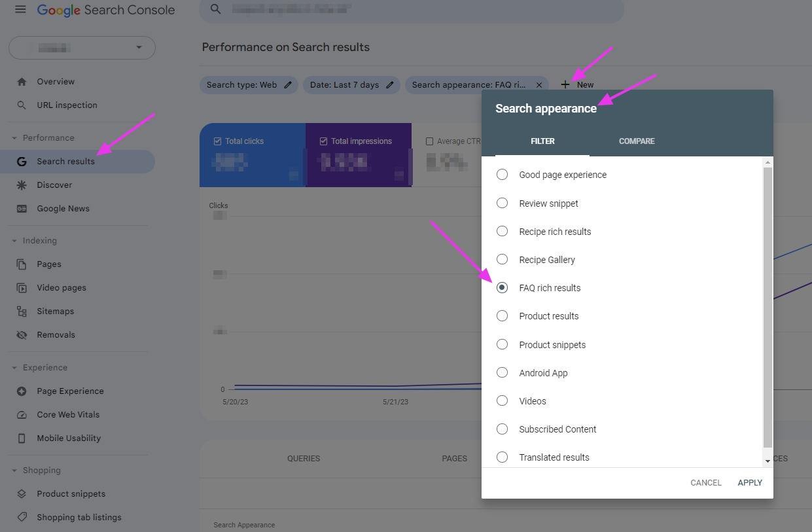Click the Discover asterisk icon

(22, 185)
